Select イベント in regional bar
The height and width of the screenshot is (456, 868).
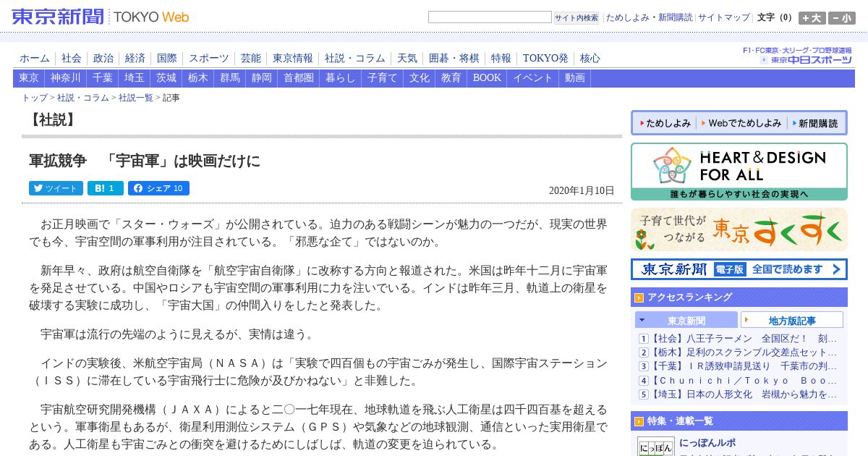(x=533, y=78)
